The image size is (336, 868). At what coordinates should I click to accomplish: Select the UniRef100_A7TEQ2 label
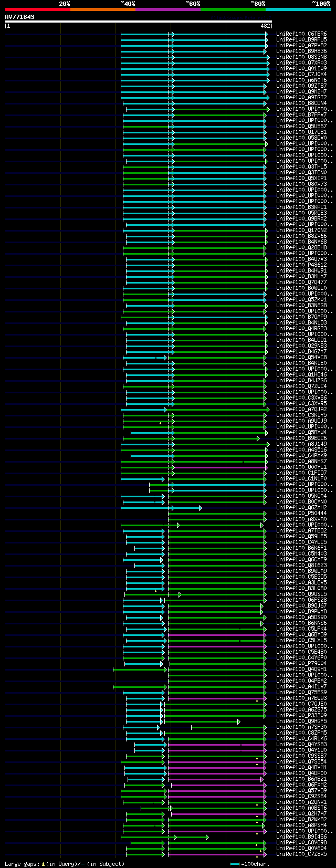[x=301, y=531]
